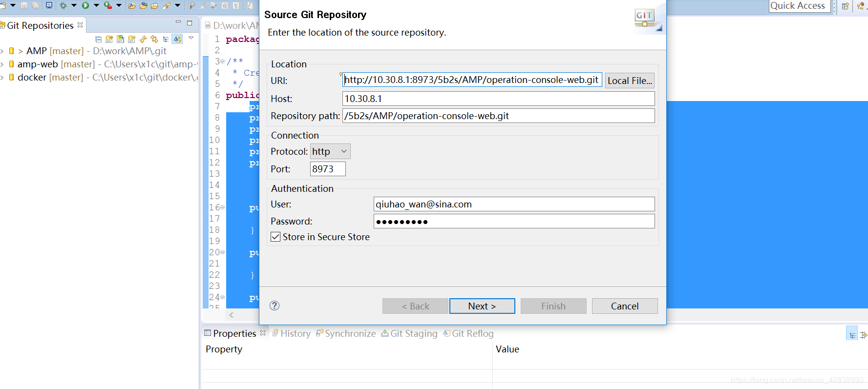The image size is (868, 389).
Task: Click the Save icon in main toolbar
Action: pos(24,6)
